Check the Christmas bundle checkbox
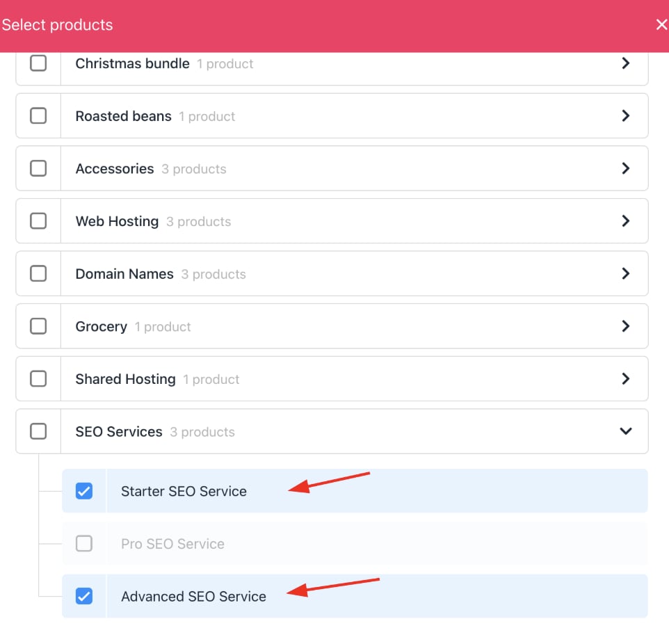Screen dimensions: 669x644 (38, 63)
